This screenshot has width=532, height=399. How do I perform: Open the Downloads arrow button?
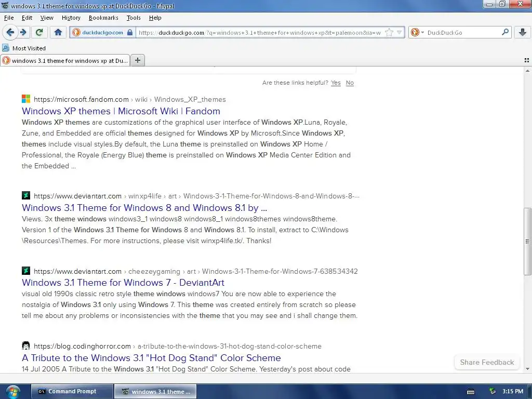pyautogui.click(x=523, y=32)
